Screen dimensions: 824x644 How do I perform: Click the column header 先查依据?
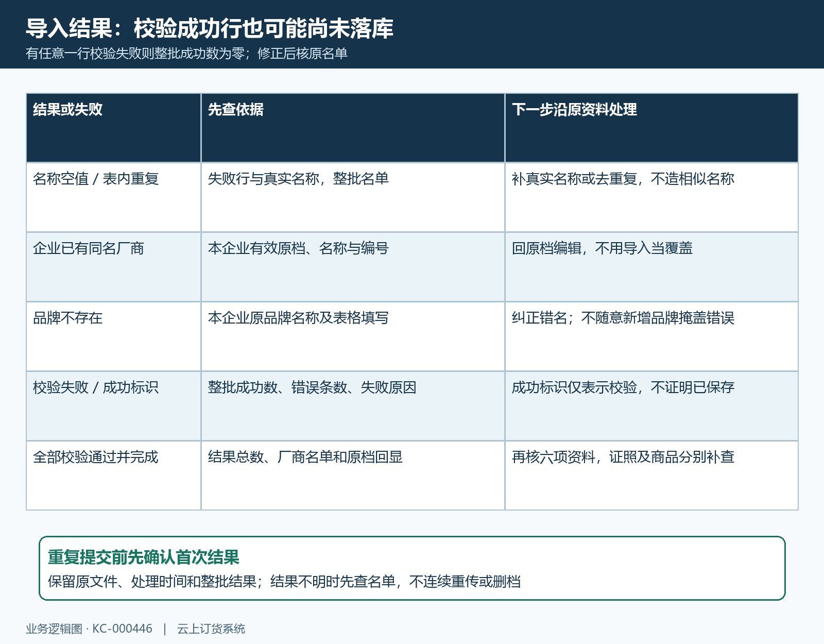tap(353, 128)
